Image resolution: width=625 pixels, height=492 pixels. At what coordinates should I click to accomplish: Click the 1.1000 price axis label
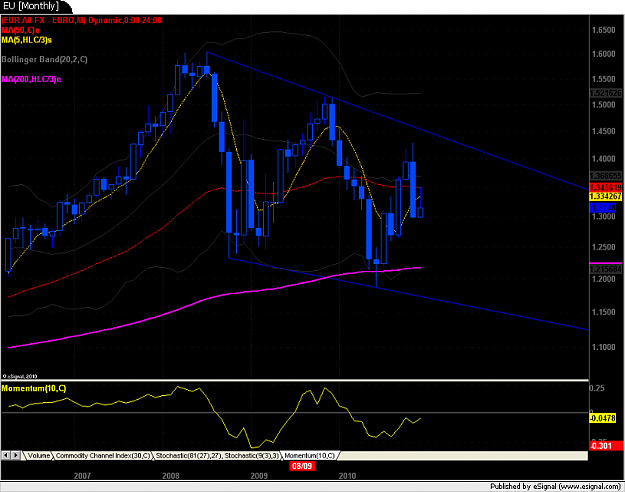tap(603, 347)
